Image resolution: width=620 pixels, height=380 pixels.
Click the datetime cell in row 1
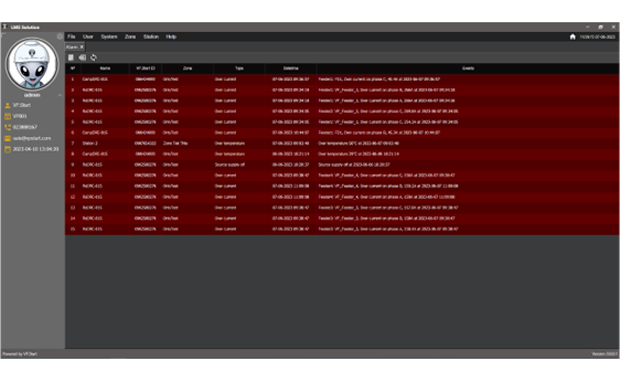[x=291, y=79]
